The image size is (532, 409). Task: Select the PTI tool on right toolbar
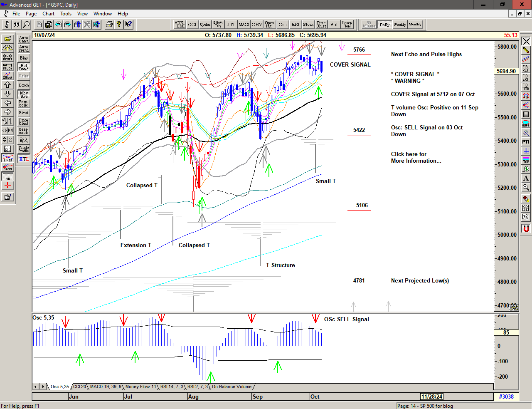click(x=526, y=142)
